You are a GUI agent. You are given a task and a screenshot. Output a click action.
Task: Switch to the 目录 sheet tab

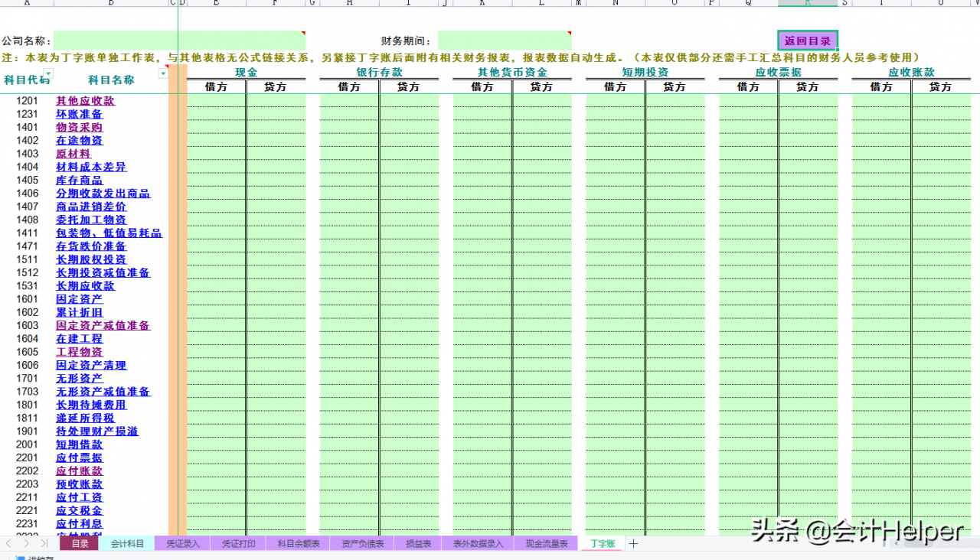(x=80, y=544)
